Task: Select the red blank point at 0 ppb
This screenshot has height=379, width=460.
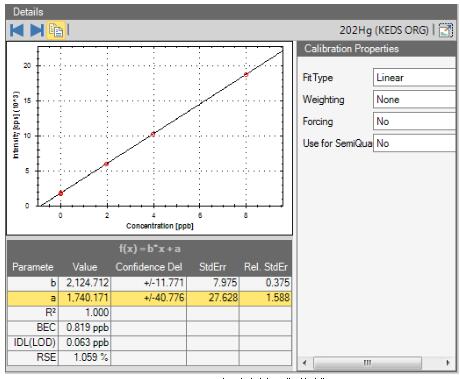Action: pyautogui.click(x=61, y=193)
